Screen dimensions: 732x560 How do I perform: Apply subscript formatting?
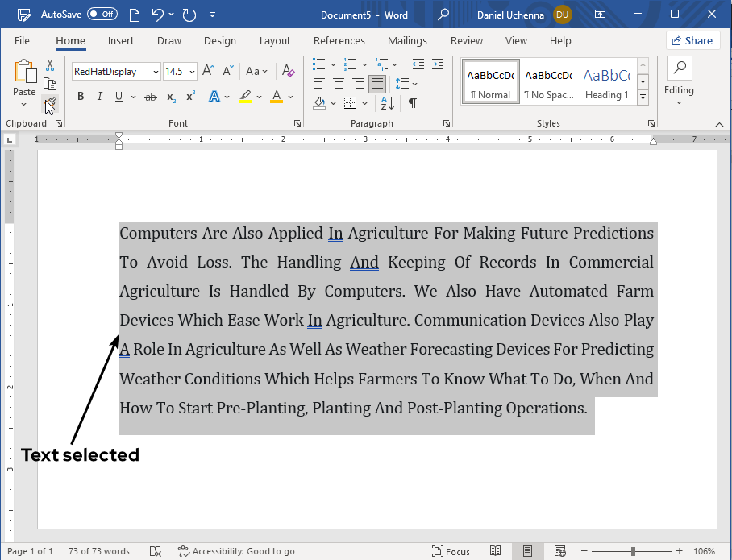pos(170,96)
